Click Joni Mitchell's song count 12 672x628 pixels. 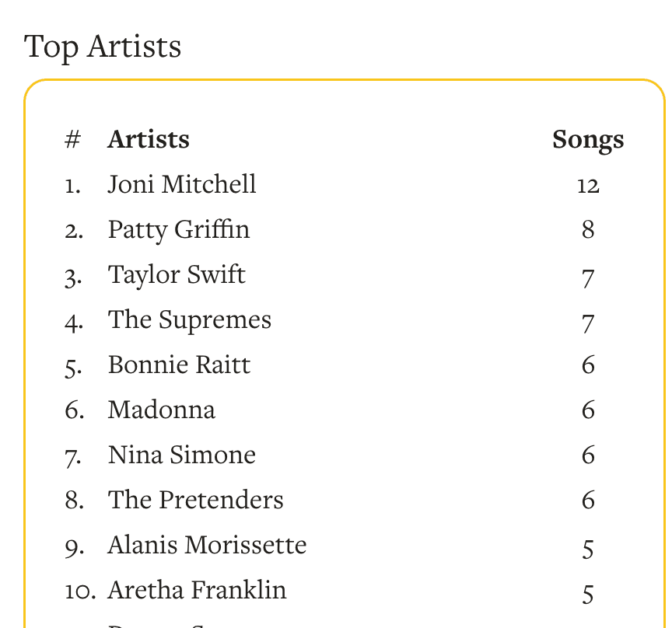pyautogui.click(x=588, y=186)
